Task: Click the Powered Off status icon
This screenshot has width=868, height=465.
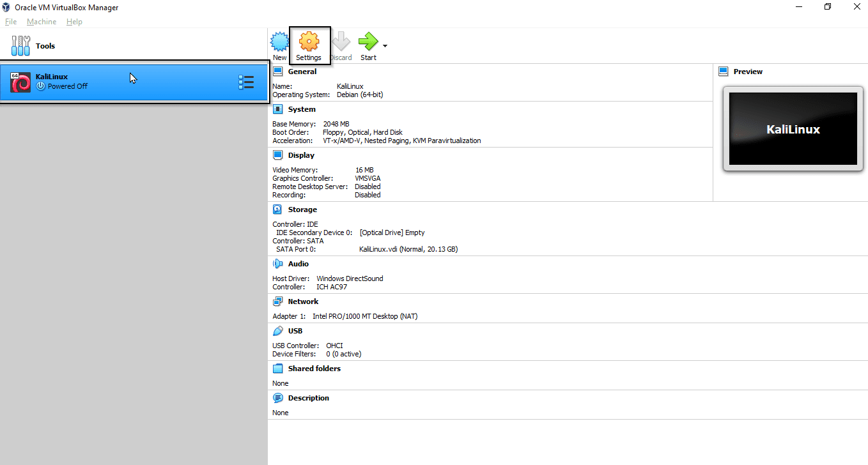Action: (41, 86)
